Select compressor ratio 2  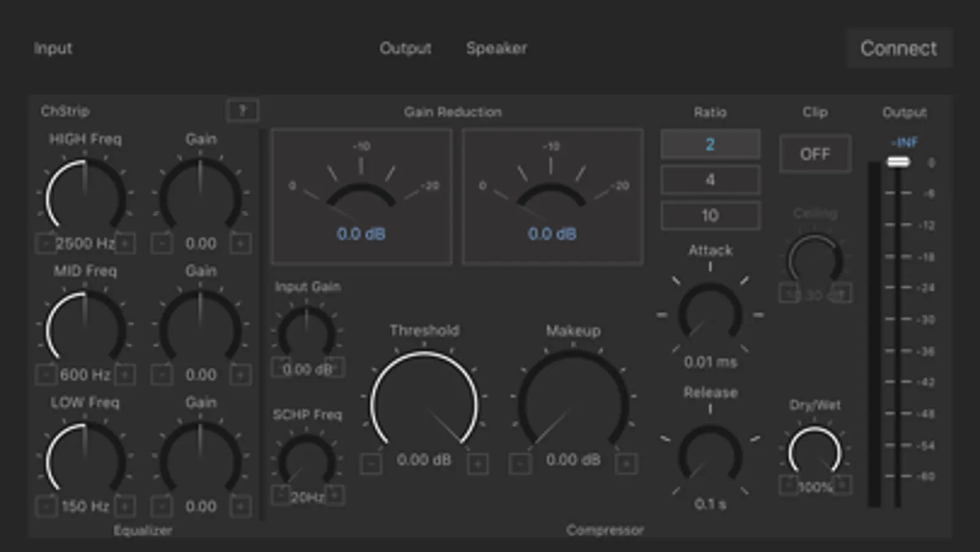pyautogui.click(x=710, y=144)
